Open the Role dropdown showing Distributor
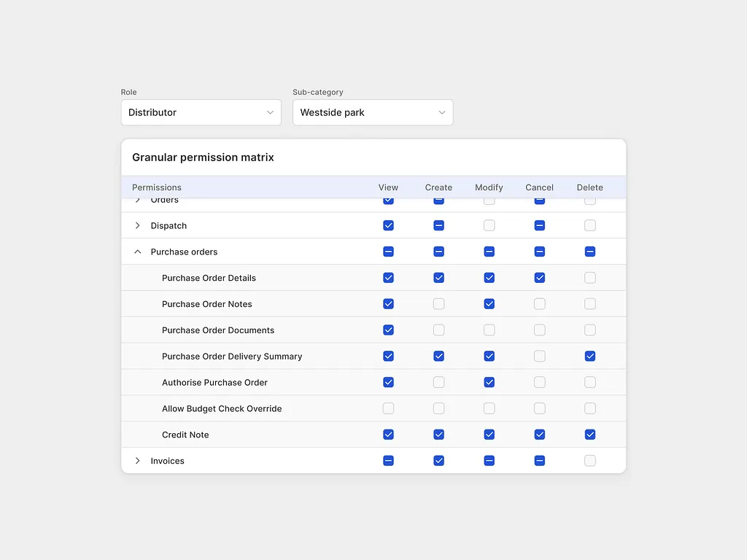 pos(201,112)
